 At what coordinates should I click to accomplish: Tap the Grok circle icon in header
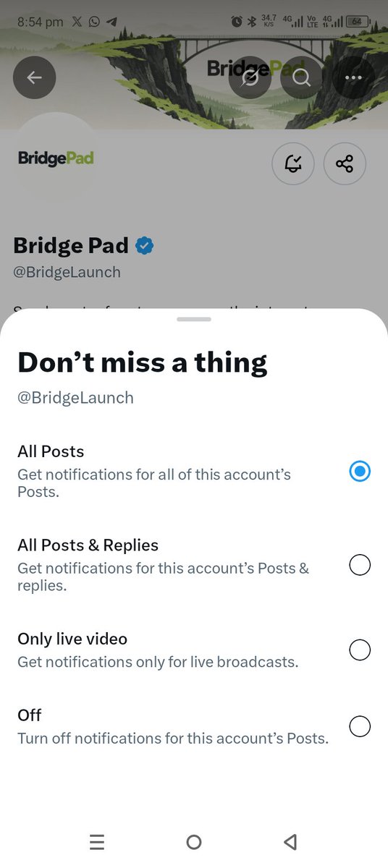250,78
